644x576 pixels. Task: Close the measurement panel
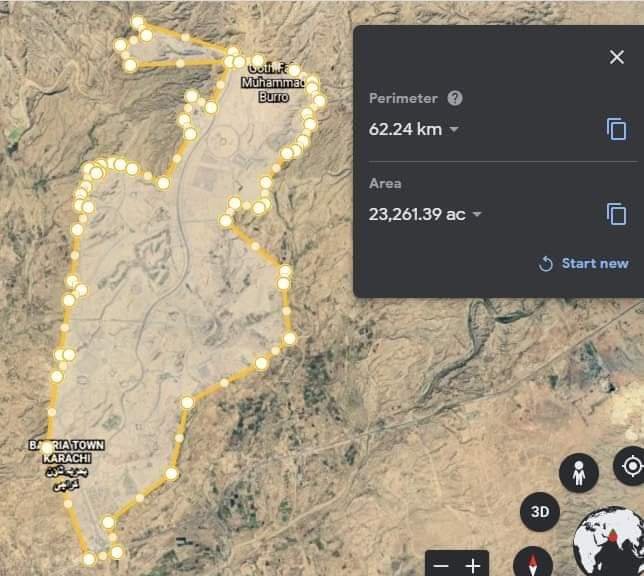coord(616,57)
